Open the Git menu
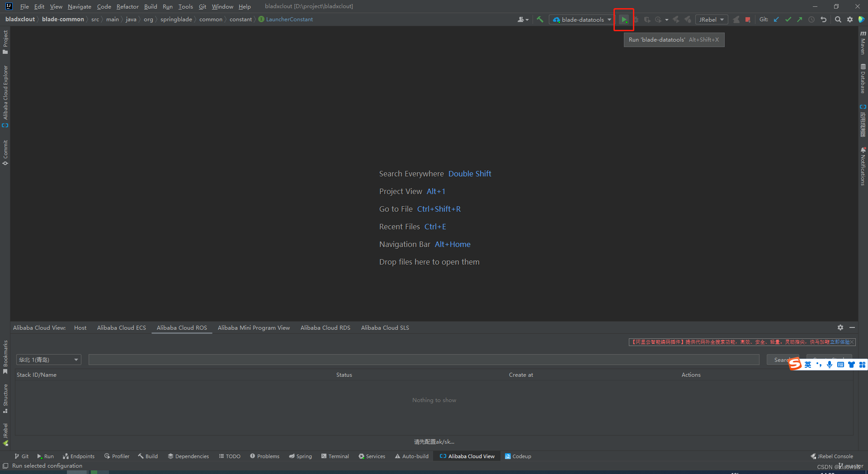Screen dimensions: 868x474 [203, 6]
